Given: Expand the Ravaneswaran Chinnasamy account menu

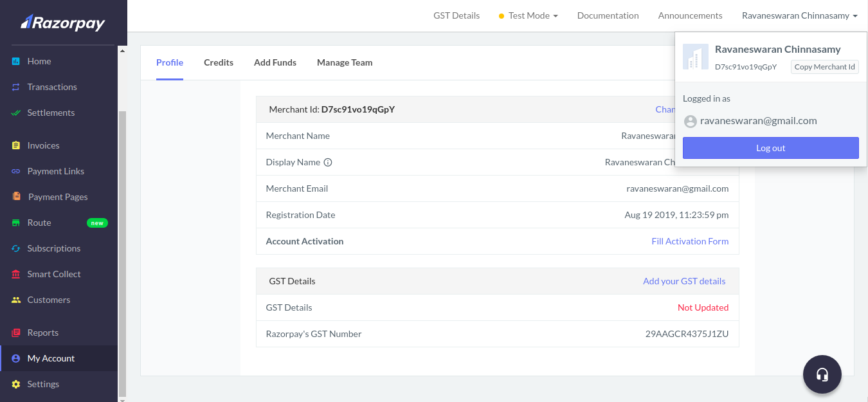Looking at the screenshot, I should pyautogui.click(x=799, y=15).
